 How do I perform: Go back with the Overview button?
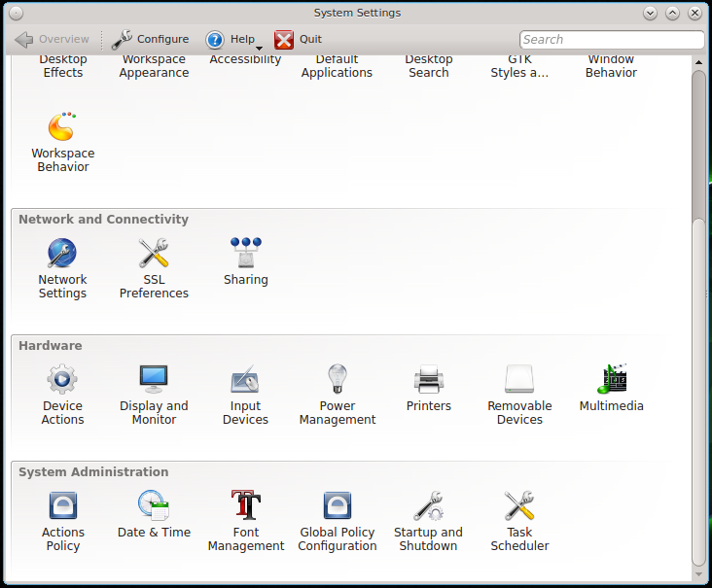click(x=52, y=40)
